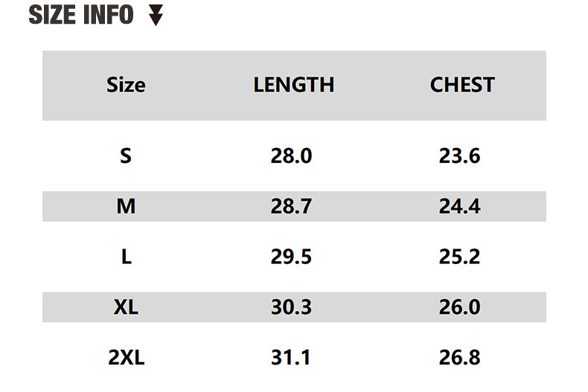588x392 pixels.
Task: Click the 28.0 length value
Action: [x=291, y=156]
